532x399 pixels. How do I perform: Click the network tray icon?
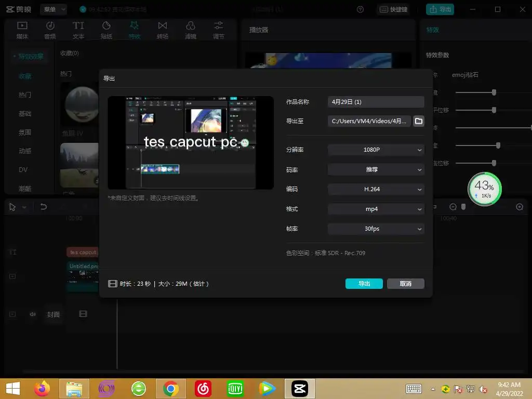471,389
